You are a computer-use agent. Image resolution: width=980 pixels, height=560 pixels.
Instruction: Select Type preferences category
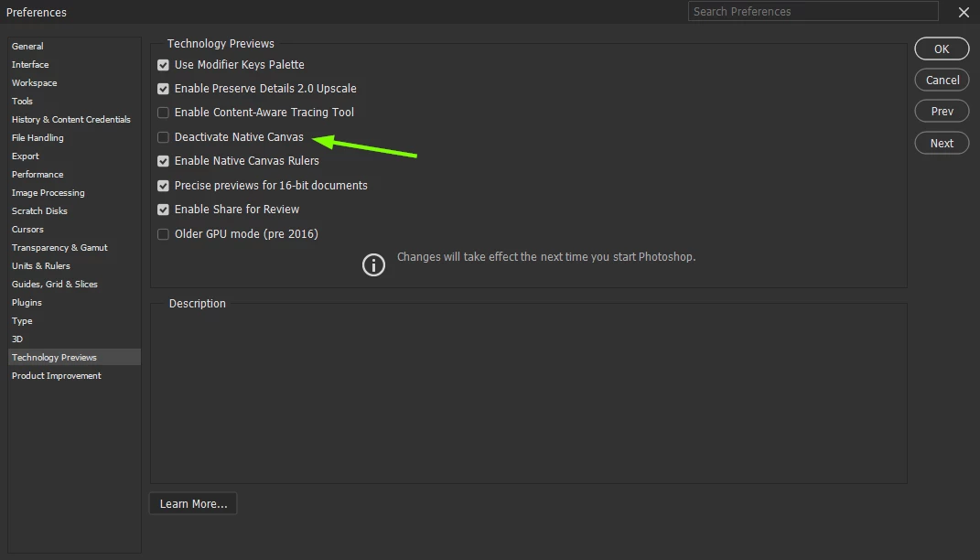[x=74, y=320]
